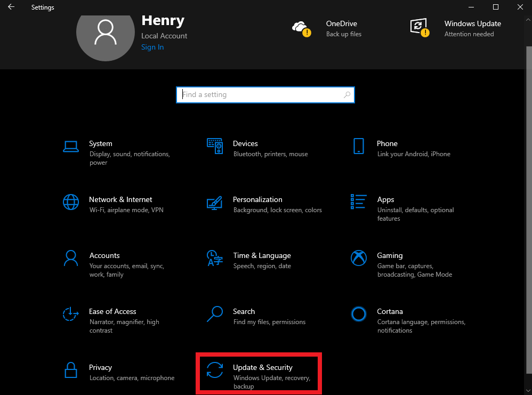Click the scrollbar down arrow
This screenshot has height=395, width=532.
pos(528,391)
